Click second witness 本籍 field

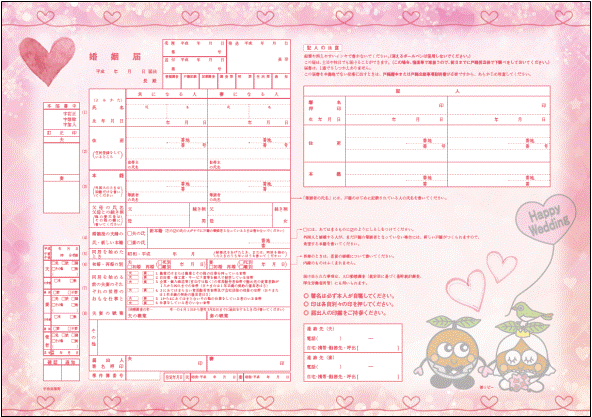(x=499, y=174)
